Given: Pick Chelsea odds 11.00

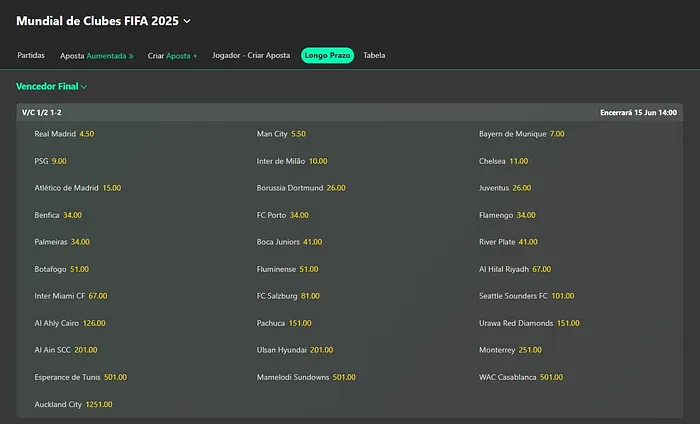Looking at the screenshot, I should tap(503, 161).
